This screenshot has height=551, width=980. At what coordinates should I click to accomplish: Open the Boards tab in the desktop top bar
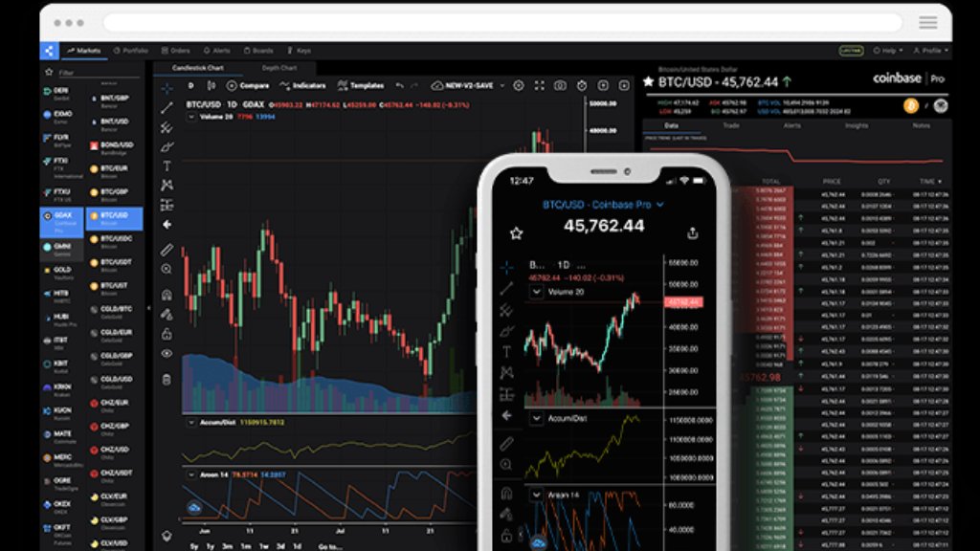coord(258,51)
